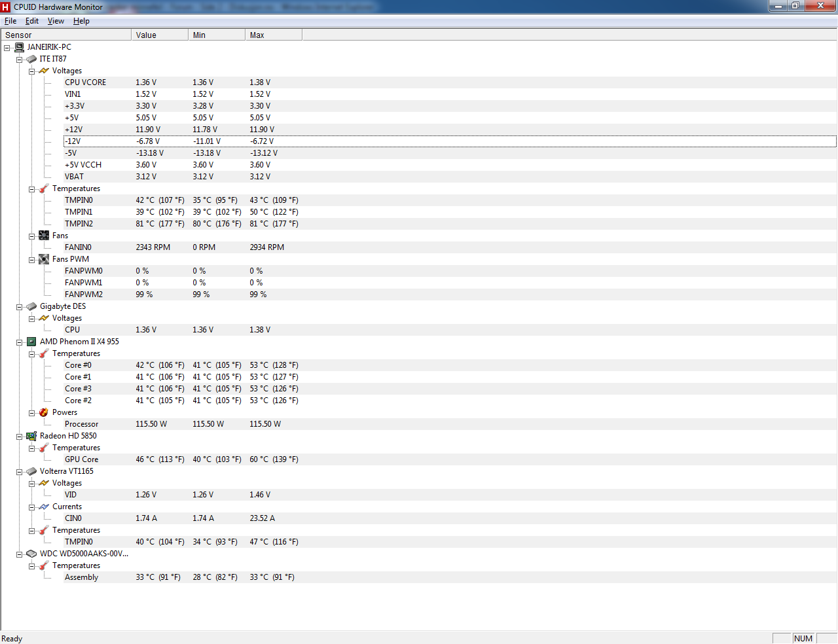The width and height of the screenshot is (838, 644).
Task: Collapse the AMD Phenom II X4 955 node
Action: pyautogui.click(x=19, y=342)
